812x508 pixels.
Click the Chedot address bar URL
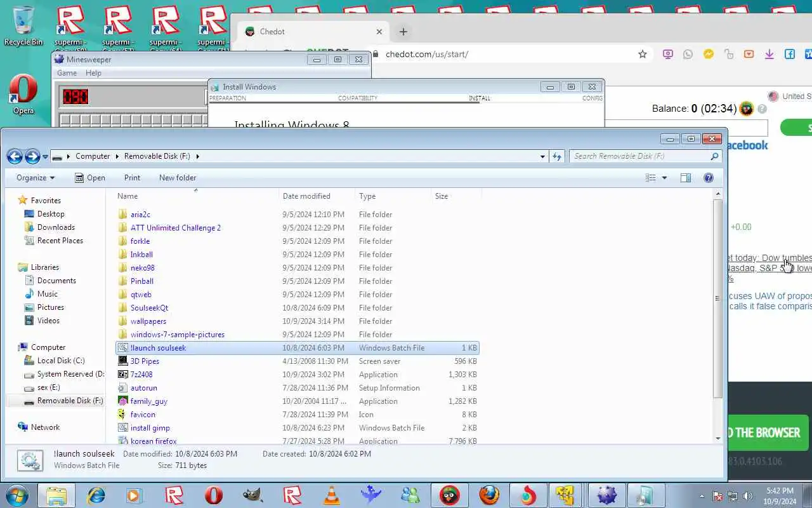(427, 55)
